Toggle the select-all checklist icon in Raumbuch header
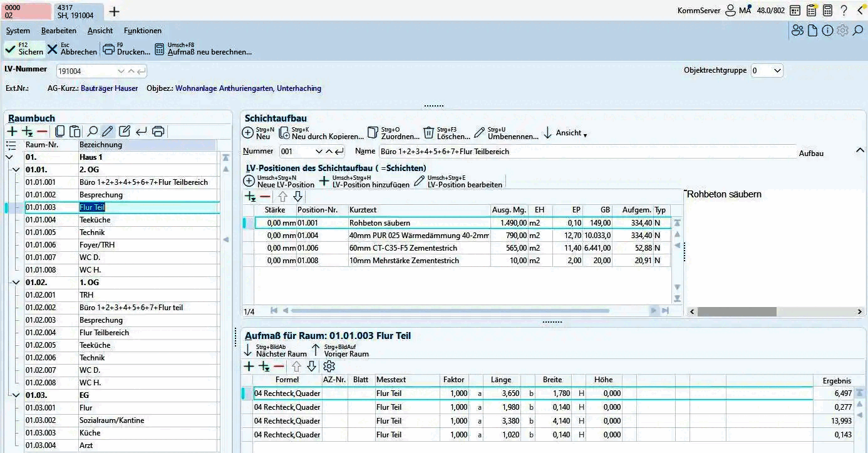Viewport: 868px width, 453px height. pos(11,145)
